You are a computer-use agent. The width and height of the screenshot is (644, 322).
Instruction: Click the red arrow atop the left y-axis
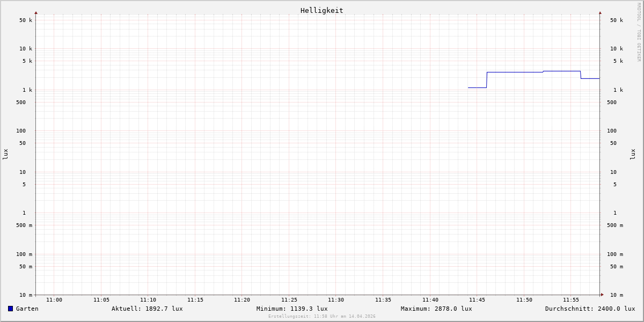36,12
